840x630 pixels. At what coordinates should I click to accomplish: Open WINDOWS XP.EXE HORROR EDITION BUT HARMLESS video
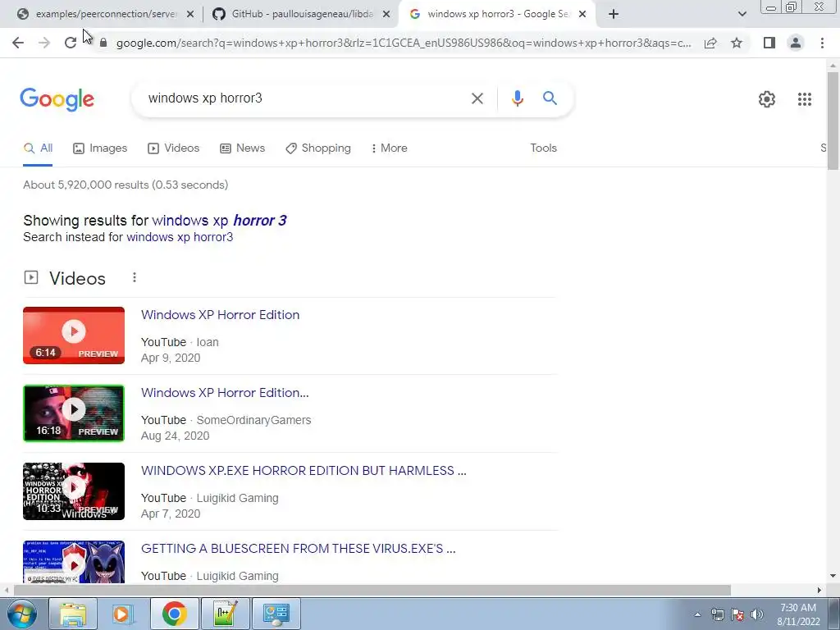pos(304,471)
